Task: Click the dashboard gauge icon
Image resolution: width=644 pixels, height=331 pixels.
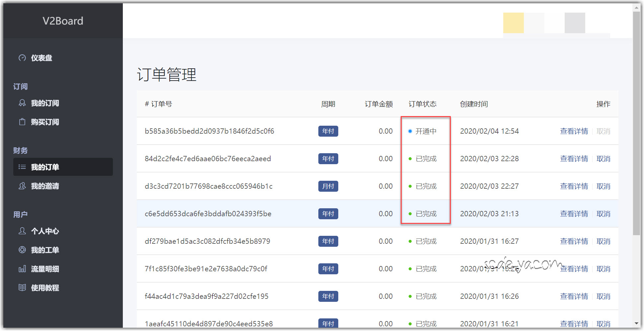Action: [x=22, y=58]
